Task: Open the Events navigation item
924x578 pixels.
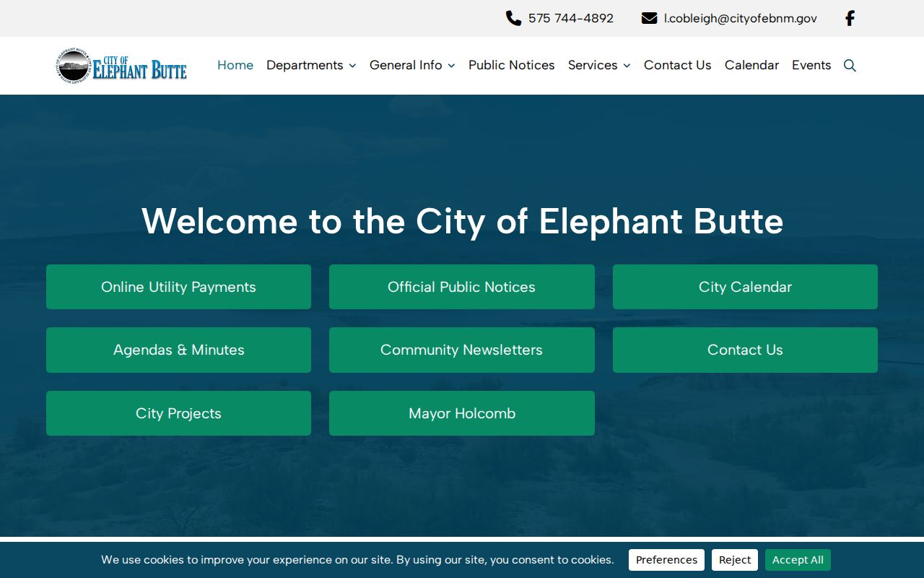Action: click(811, 65)
